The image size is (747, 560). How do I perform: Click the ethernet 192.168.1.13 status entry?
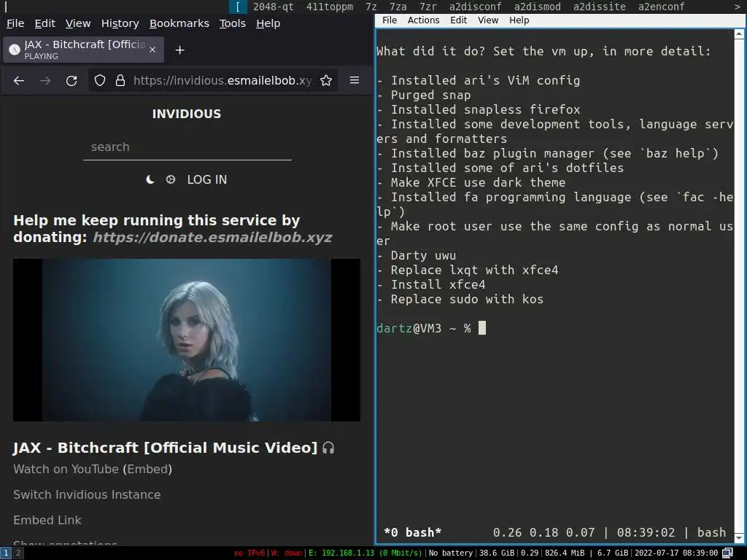[x=365, y=553]
